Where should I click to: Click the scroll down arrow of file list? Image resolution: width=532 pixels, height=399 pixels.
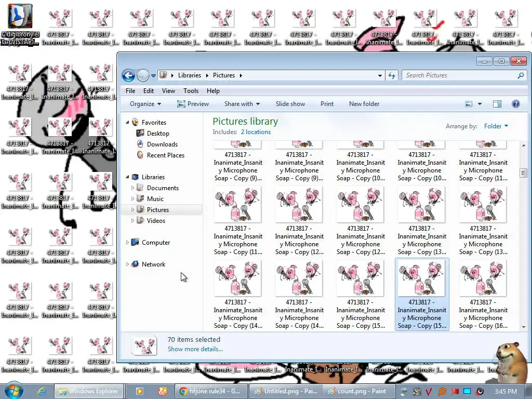point(523,327)
